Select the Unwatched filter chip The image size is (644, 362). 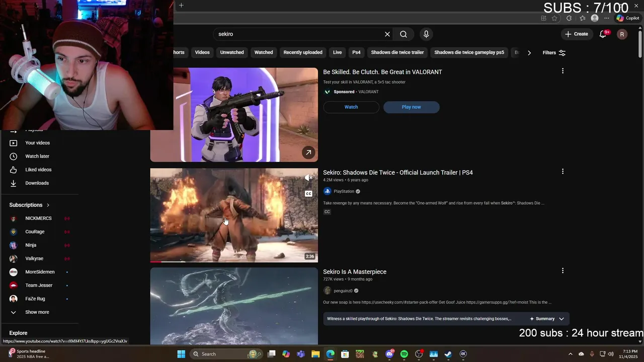point(232,52)
